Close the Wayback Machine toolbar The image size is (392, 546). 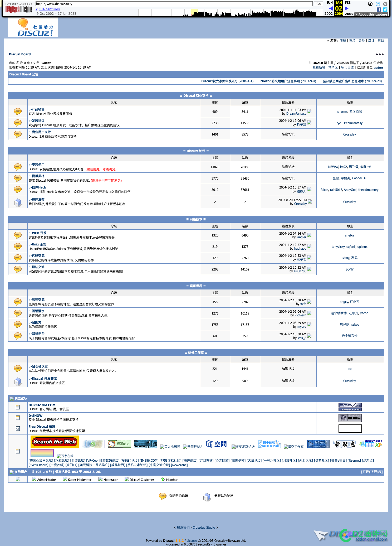point(385,4)
